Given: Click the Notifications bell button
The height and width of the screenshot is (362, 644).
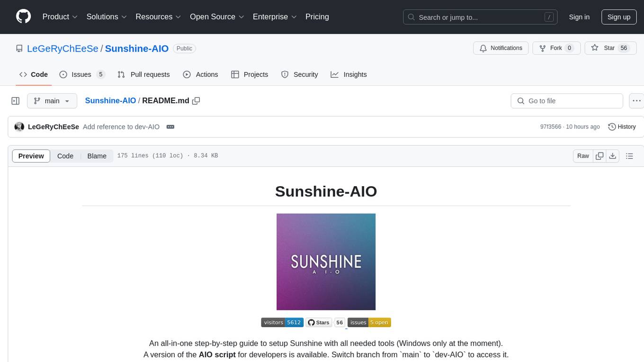Looking at the screenshot, I should [x=501, y=48].
